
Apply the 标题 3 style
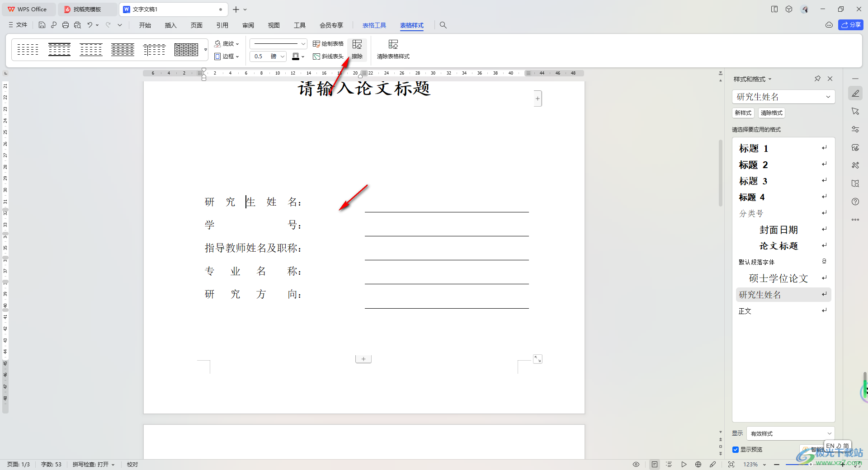coord(783,181)
